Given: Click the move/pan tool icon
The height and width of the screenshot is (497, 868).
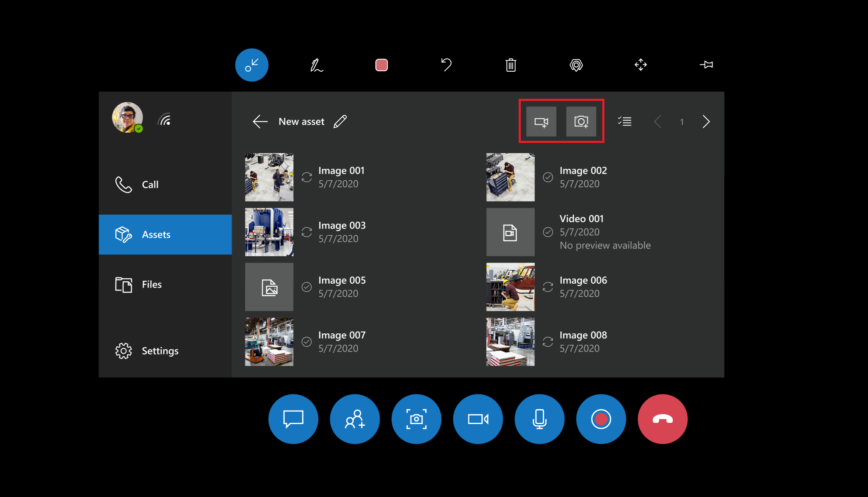Looking at the screenshot, I should [640, 64].
